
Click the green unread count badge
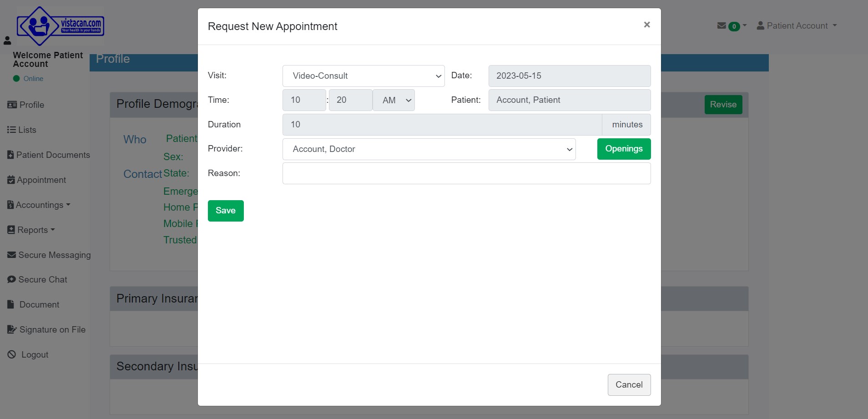(x=734, y=26)
